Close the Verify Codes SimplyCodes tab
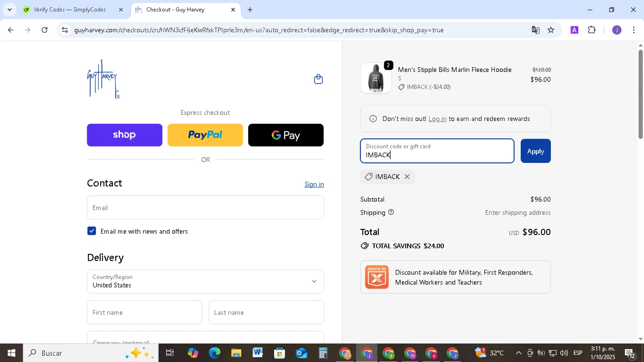The width and height of the screenshot is (644, 362). [x=121, y=9]
